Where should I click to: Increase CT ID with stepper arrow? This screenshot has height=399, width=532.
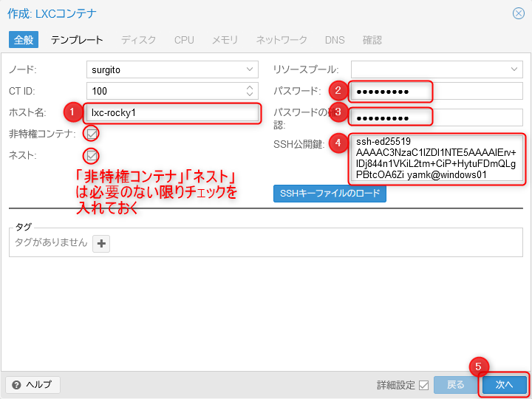pyautogui.click(x=250, y=87)
